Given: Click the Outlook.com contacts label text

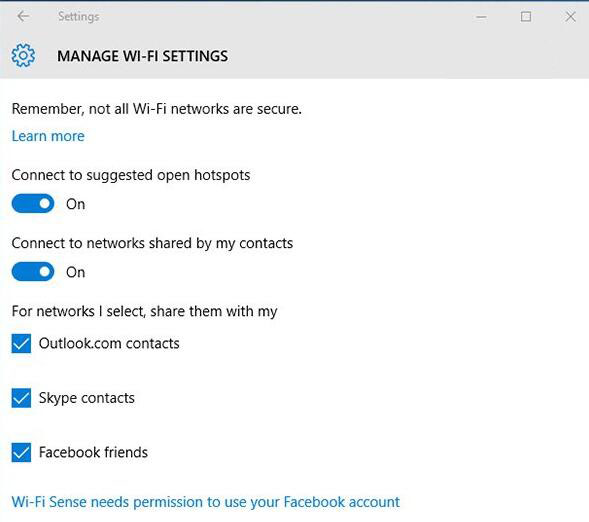Looking at the screenshot, I should (x=109, y=344).
